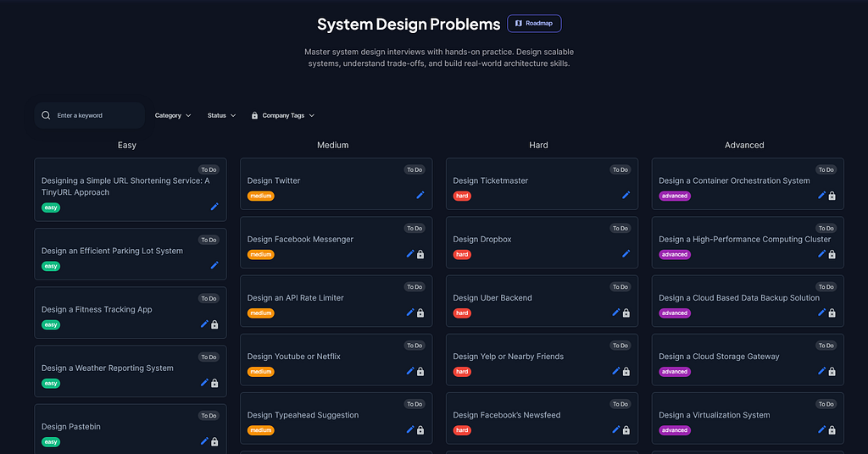Click pencil icon on High-Performance Computing Cluster card

(x=822, y=254)
